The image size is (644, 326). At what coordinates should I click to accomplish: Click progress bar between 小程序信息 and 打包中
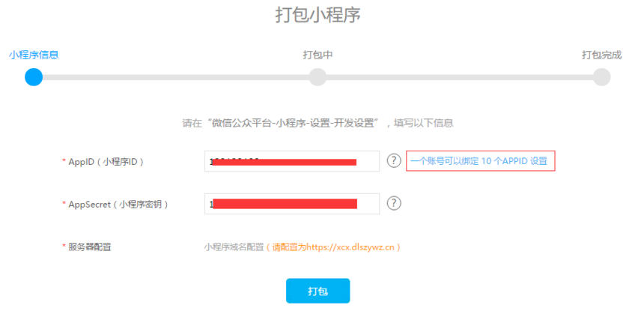pos(176,77)
